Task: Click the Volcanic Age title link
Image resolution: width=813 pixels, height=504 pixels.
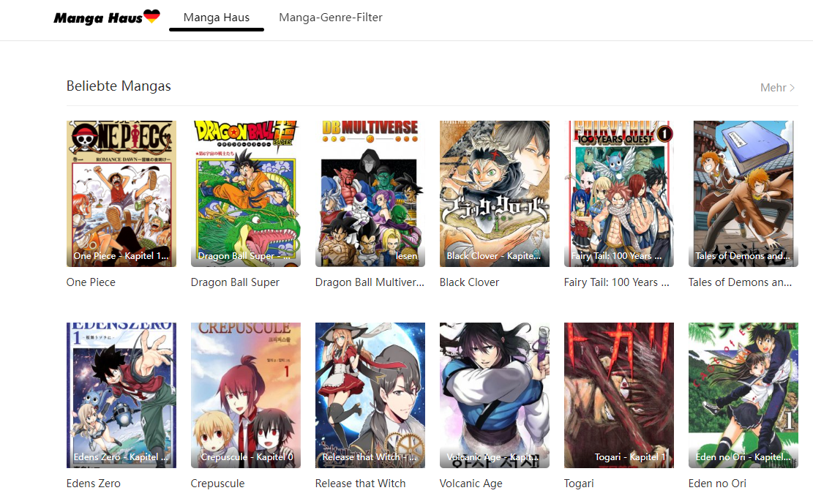Action: tap(471, 484)
